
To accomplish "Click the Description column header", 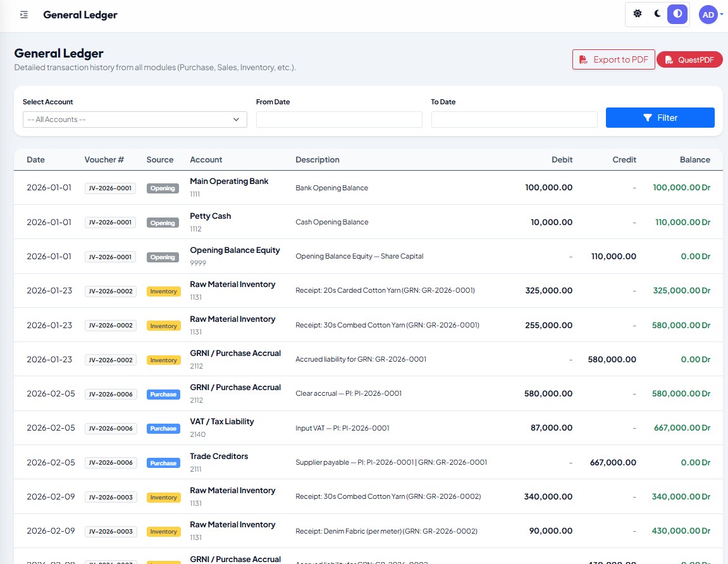I will 317,160.
